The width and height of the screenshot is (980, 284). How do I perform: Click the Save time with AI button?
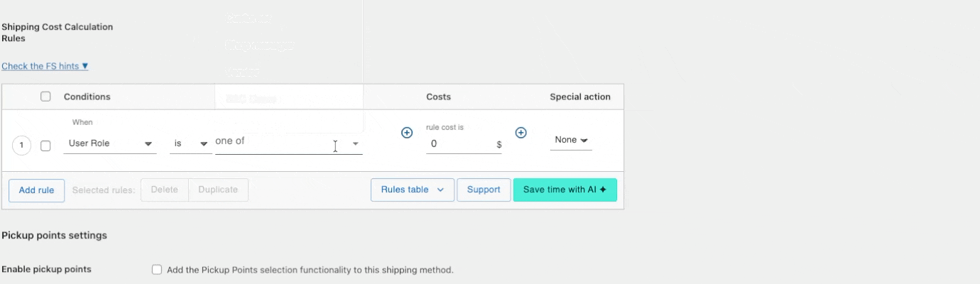565,190
